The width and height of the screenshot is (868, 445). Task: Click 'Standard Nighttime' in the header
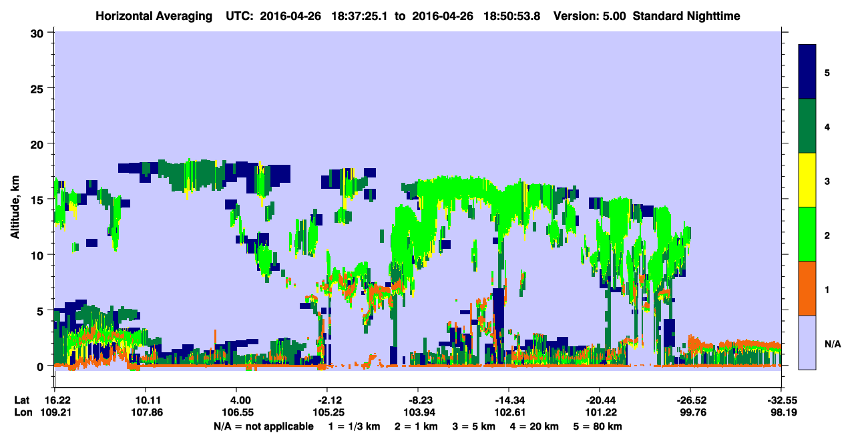tap(686, 15)
